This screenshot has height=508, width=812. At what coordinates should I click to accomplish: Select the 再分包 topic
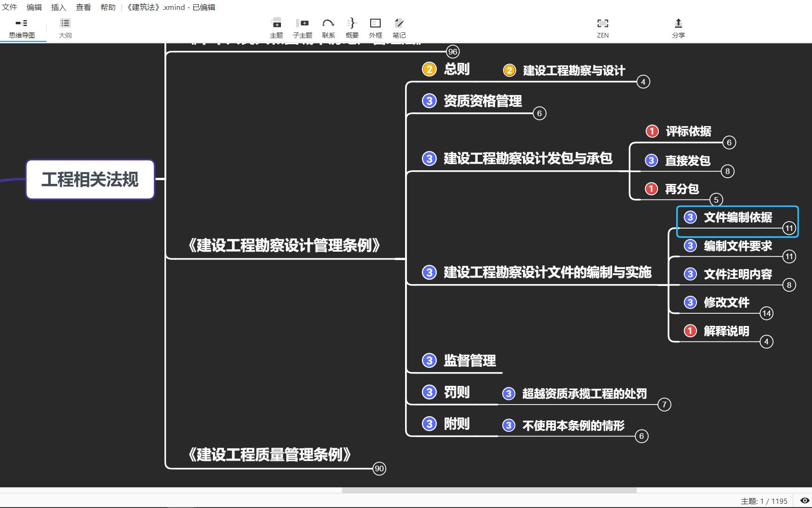pyautogui.click(x=682, y=189)
